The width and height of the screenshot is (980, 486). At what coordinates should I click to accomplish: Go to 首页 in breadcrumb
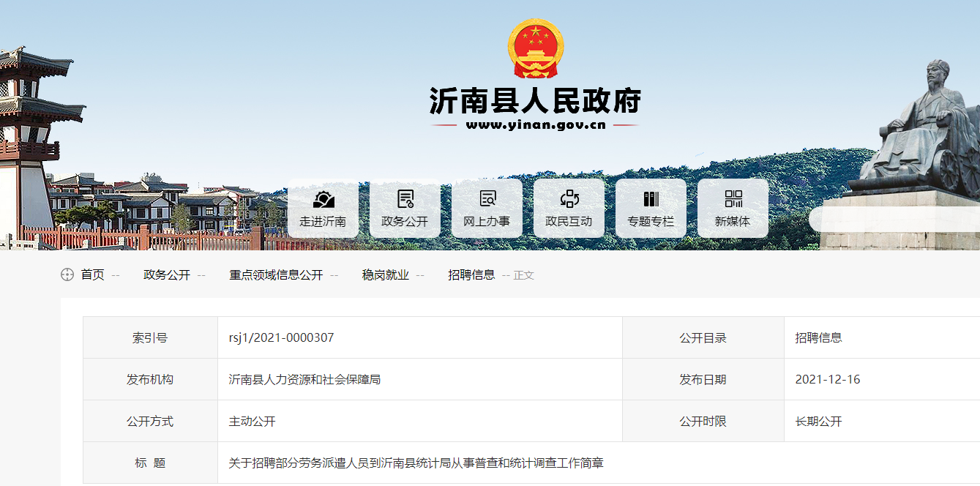click(x=93, y=275)
